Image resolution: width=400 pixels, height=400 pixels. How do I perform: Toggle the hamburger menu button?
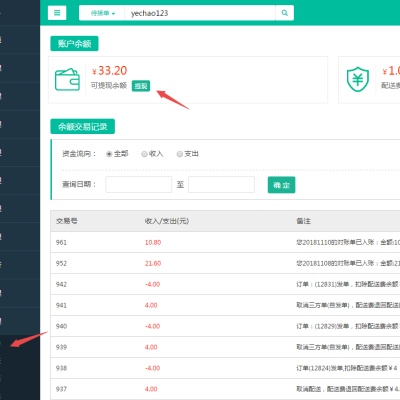tap(57, 13)
